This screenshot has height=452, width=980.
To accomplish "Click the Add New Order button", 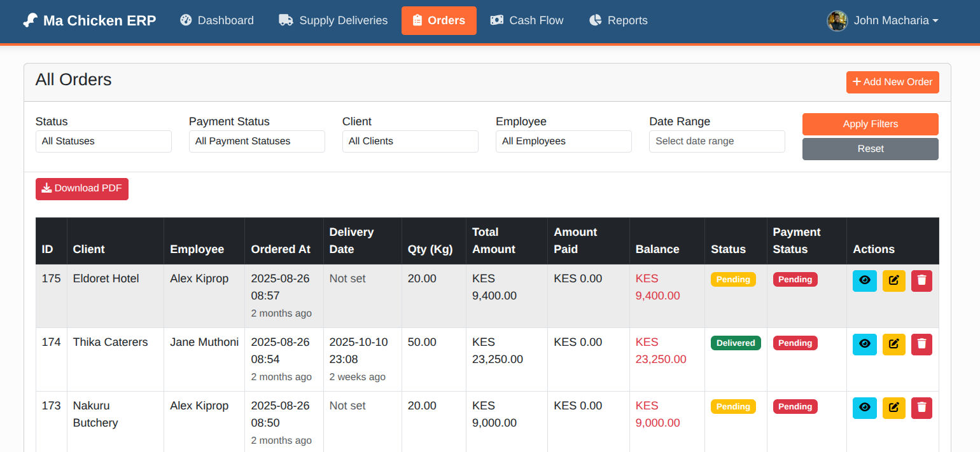I will pos(892,82).
